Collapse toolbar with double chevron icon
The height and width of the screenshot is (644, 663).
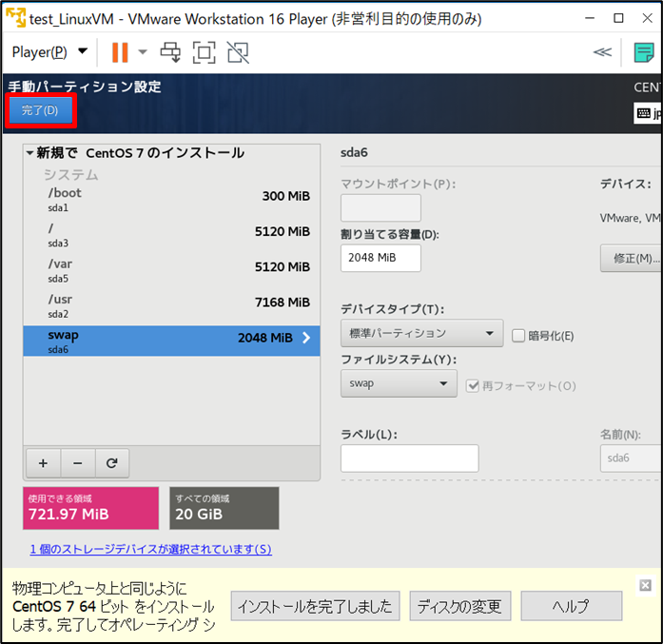602,52
